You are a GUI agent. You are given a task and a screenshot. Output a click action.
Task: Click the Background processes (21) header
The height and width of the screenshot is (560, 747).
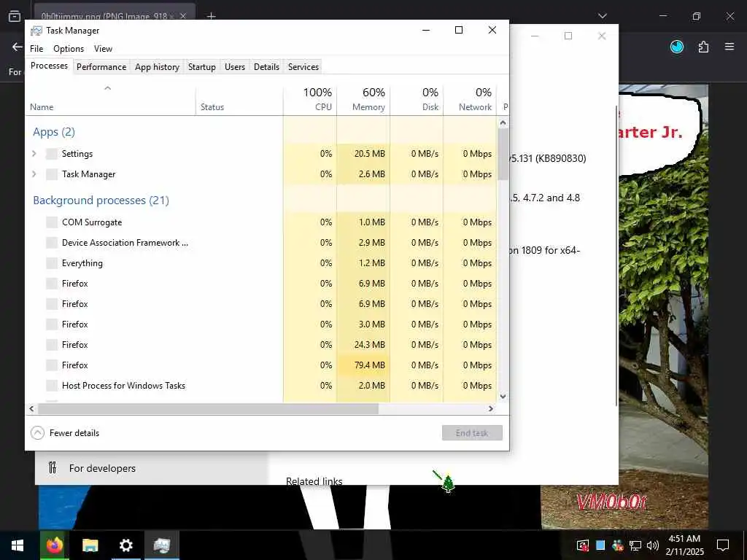(x=101, y=200)
